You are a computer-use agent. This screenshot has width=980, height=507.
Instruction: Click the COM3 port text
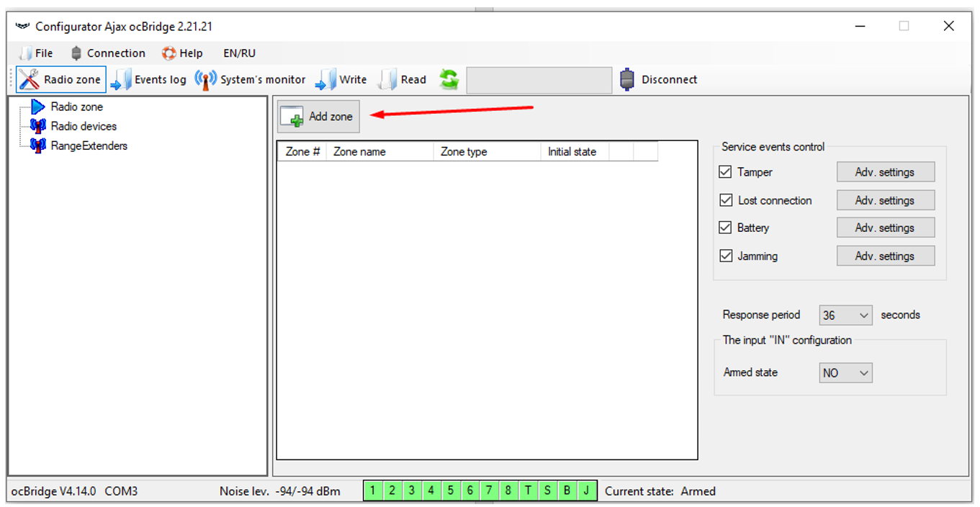tap(121, 491)
